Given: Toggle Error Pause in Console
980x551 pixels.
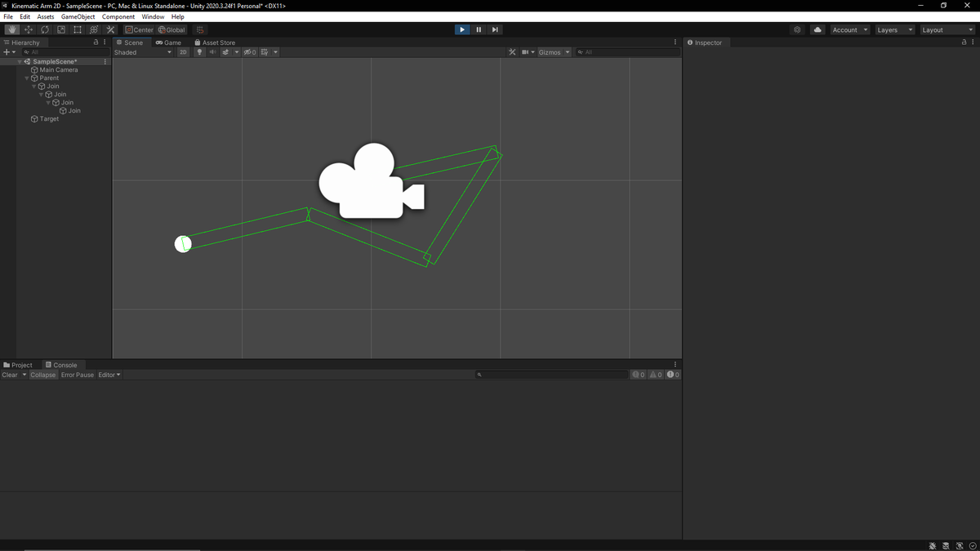Looking at the screenshot, I should [x=78, y=375].
